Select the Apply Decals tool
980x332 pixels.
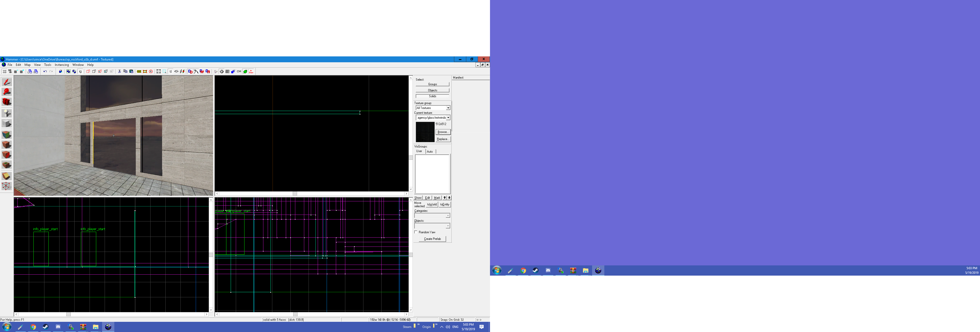click(x=6, y=155)
